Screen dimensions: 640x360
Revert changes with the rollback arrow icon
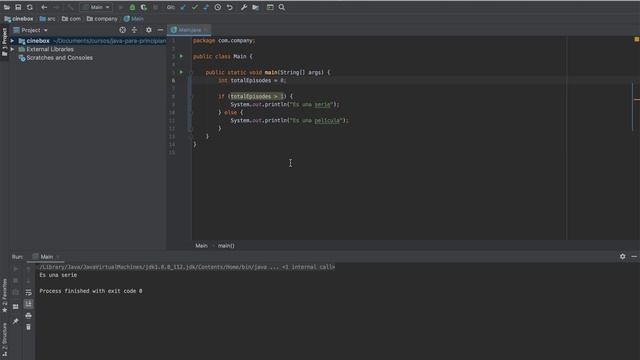click(x=229, y=7)
